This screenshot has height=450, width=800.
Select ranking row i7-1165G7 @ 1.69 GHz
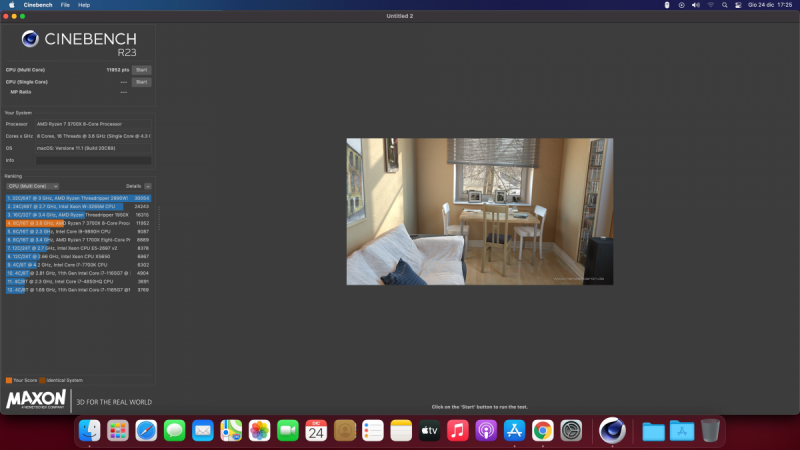tap(78, 290)
